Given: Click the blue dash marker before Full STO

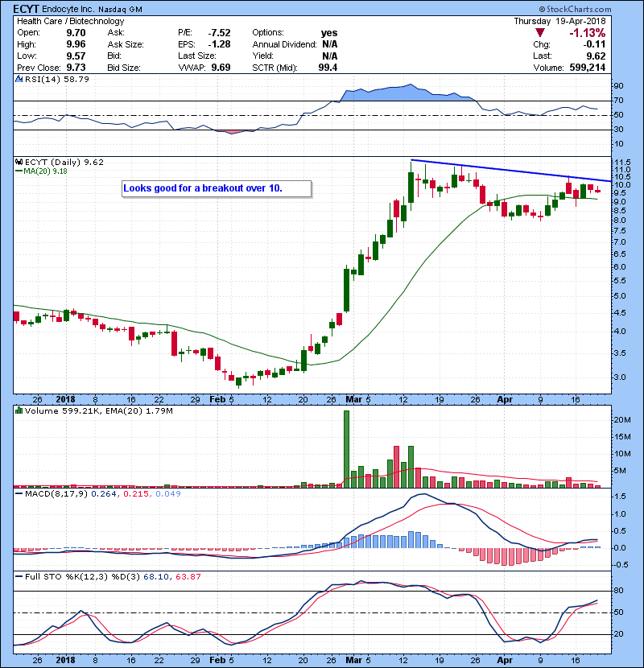Looking at the screenshot, I should point(19,576).
